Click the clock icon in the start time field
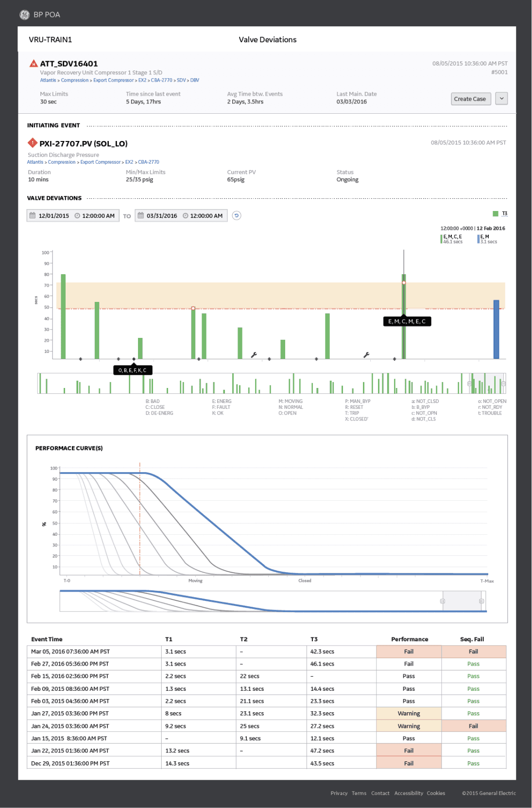Image resolution: width=532 pixels, height=808 pixels. coord(77,215)
